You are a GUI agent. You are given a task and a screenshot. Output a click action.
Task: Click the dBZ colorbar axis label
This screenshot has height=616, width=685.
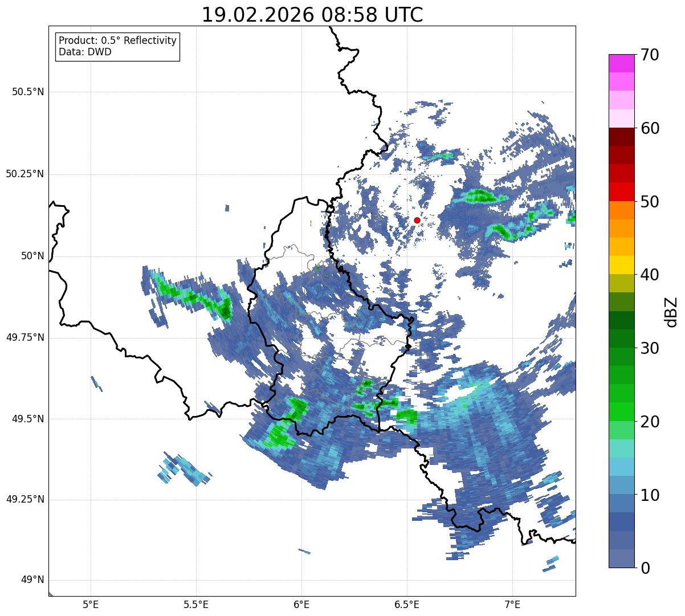click(x=671, y=311)
